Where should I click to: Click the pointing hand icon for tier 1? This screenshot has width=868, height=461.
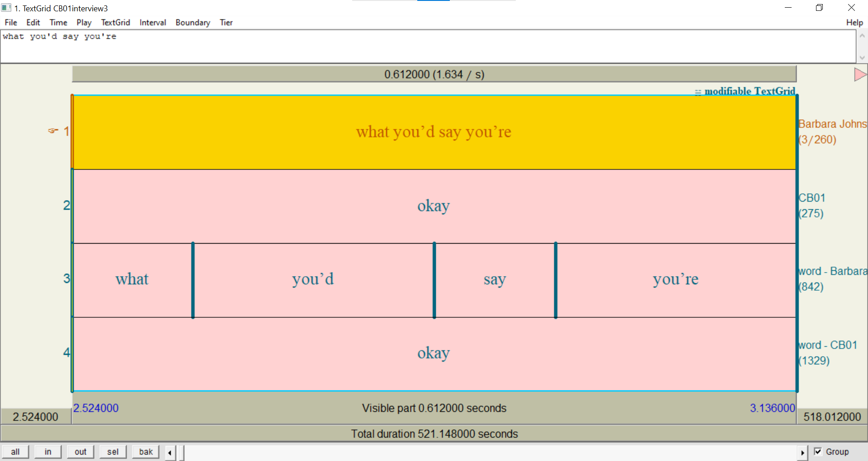coord(53,131)
